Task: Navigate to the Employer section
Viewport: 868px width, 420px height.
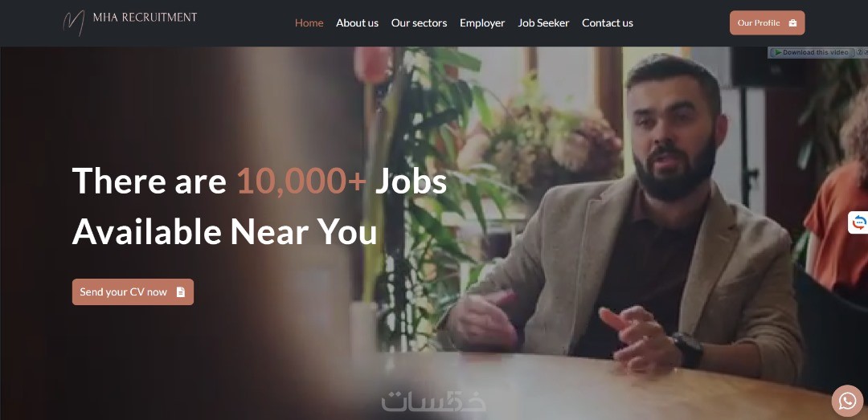Action: point(482,22)
